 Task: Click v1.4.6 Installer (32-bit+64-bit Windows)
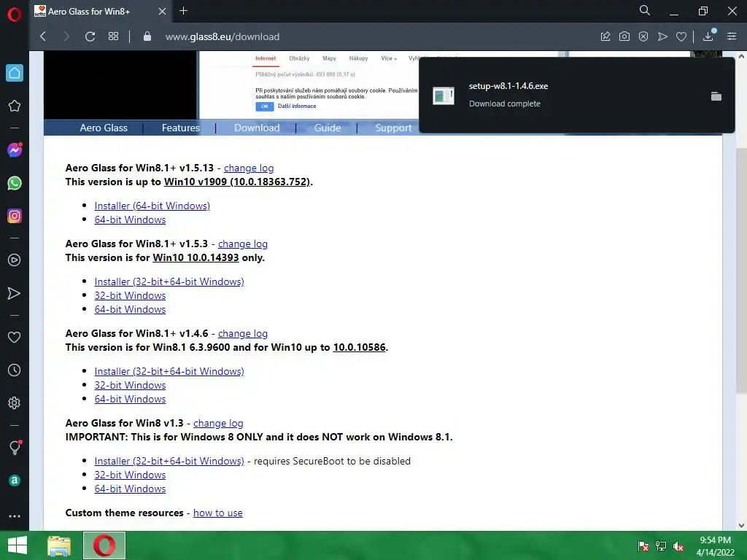point(169,371)
